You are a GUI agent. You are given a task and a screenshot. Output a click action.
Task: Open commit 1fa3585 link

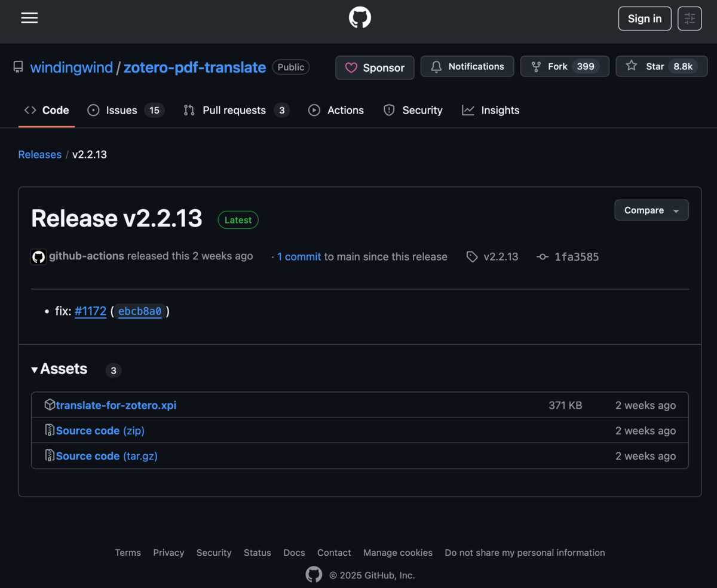[x=568, y=256]
